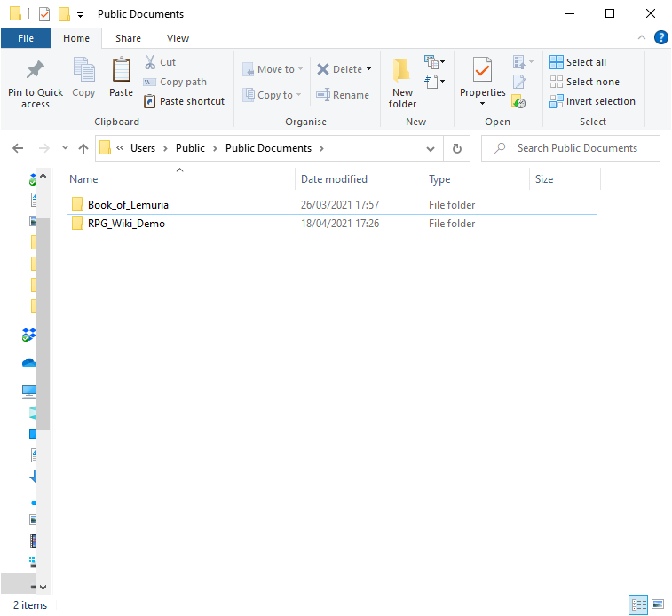The height and width of the screenshot is (616, 672).
Task: Click the OneDrive cloud icon in sidebar
Action: [28, 363]
